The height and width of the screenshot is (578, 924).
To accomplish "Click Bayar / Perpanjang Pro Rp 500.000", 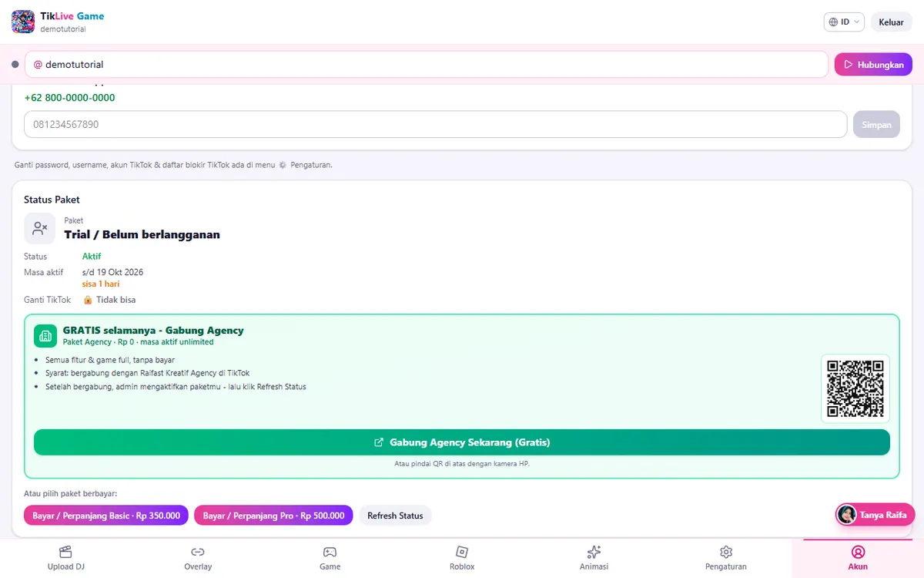I will [273, 516].
